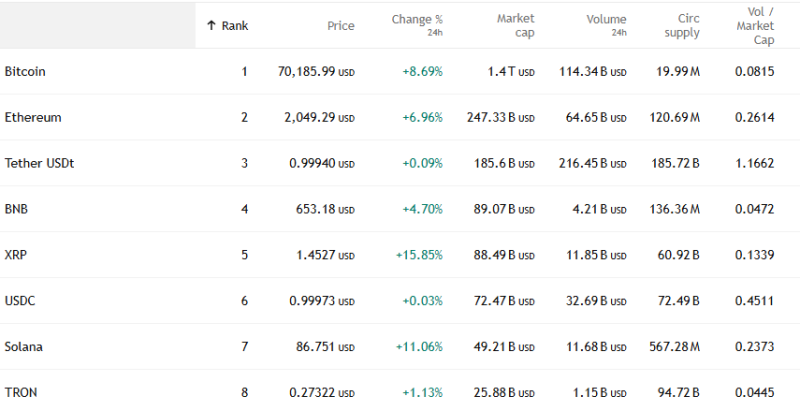800x411 pixels.
Task: Click Bitcoin volume 114.34 B USD
Action: pos(593,71)
